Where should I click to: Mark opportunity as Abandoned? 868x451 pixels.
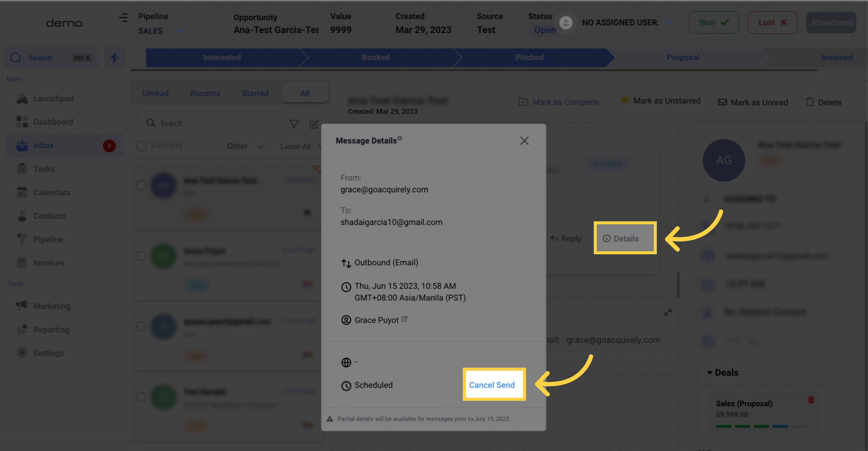[831, 22]
